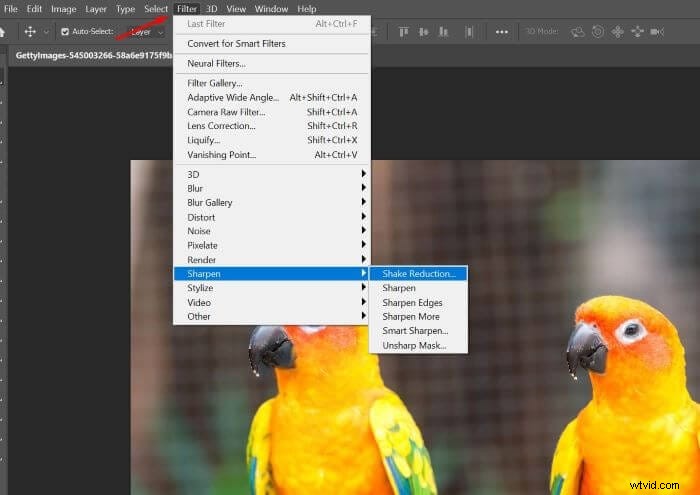Choose Sharpen Edges
Viewport: 700px width, 495px height.
(x=419, y=302)
